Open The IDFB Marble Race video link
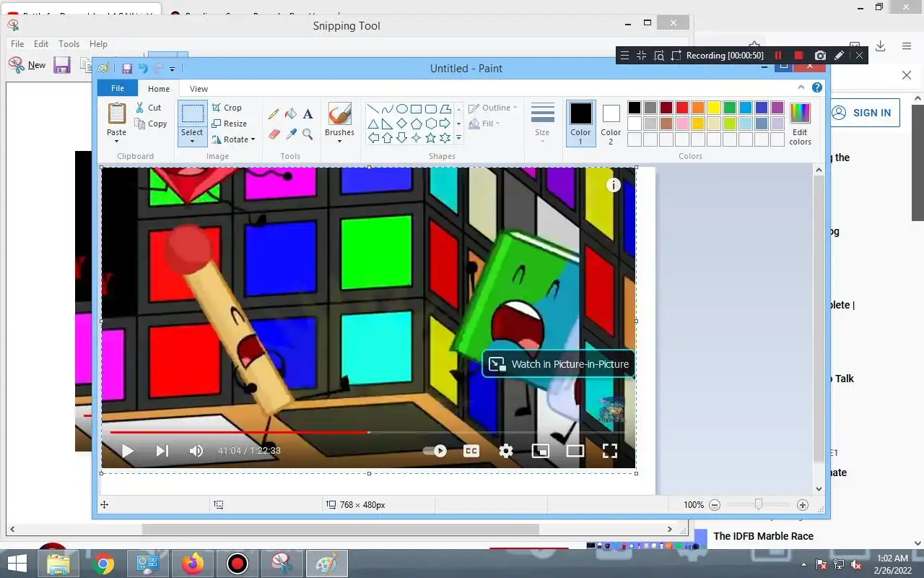Viewport: 924px width, 578px height. (x=764, y=536)
